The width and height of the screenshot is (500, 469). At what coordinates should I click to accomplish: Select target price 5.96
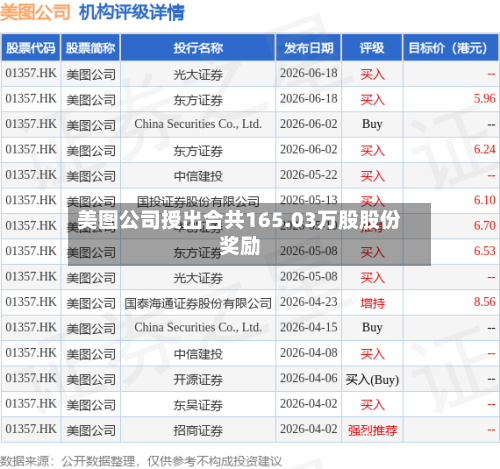pyautogui.click(x=485, y=99)
